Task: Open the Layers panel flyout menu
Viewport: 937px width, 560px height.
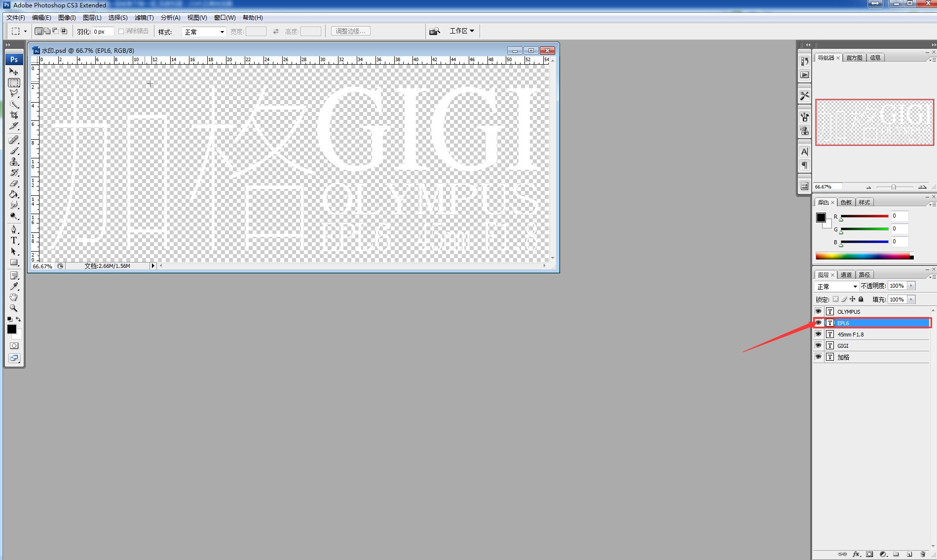Action: (x=932, y=277)
